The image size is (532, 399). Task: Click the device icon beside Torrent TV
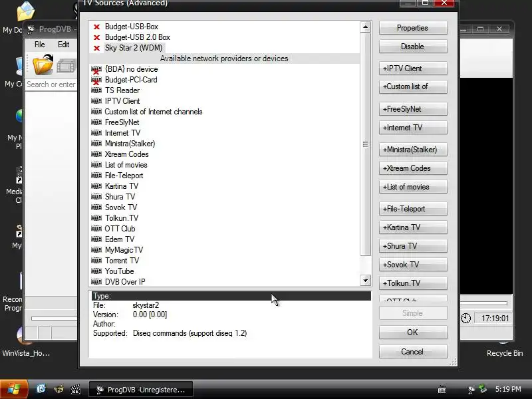[x=96, y=261]
